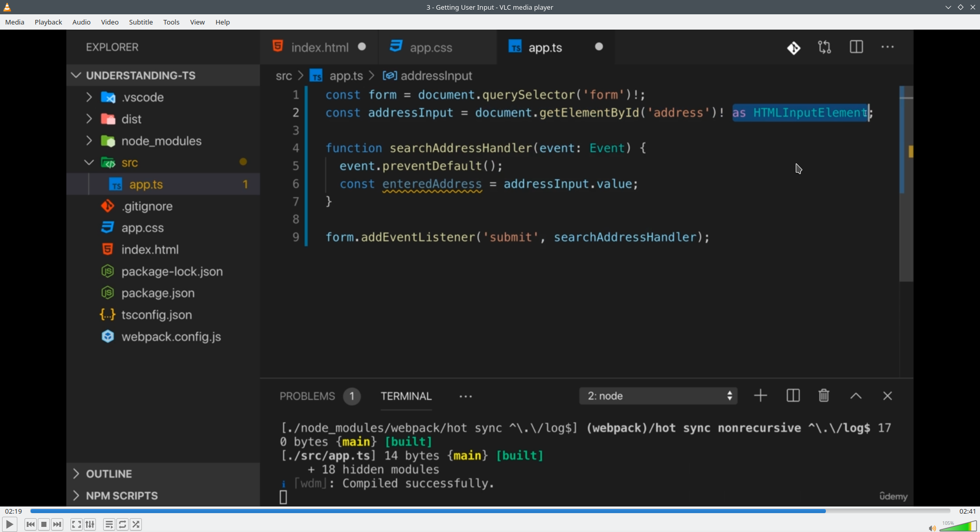Expand the NPM SCRIPTS section
Screen dimensions: 980x532
click(163, 496)
